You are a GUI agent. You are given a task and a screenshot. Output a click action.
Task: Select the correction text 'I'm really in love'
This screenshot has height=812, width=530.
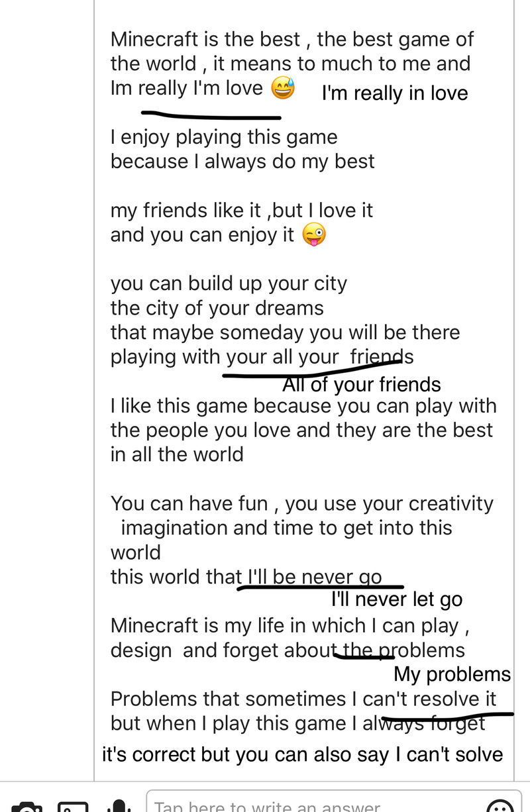[395, 93]
